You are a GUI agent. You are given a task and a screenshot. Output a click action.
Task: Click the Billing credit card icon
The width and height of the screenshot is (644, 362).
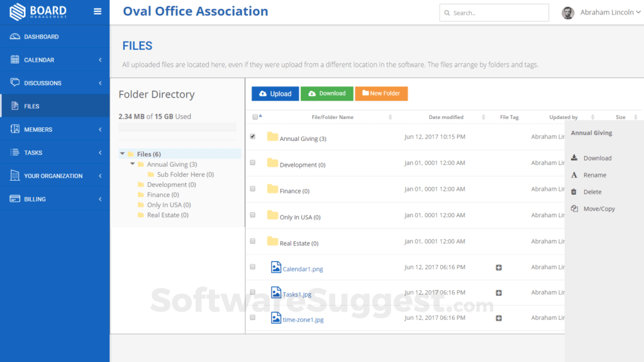coord(15,199)
